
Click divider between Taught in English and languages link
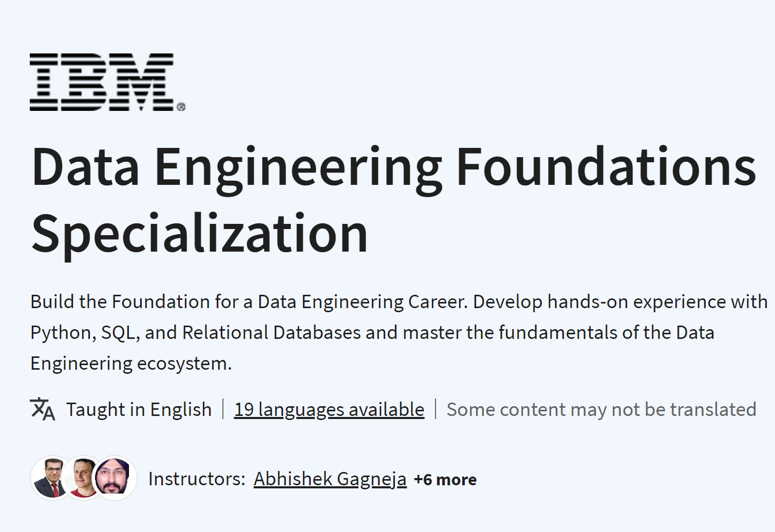[223, 409]
